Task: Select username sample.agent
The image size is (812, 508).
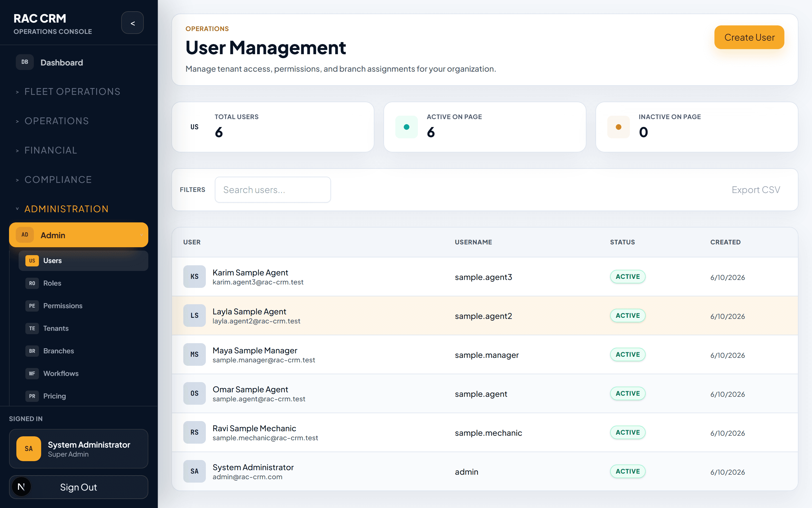Action: [x=481, y=394]
